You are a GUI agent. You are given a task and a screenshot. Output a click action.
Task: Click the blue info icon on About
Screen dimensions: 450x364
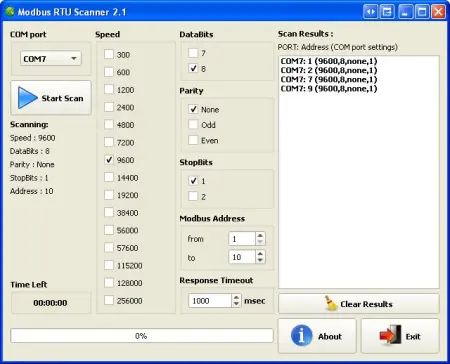pos(301,335)
